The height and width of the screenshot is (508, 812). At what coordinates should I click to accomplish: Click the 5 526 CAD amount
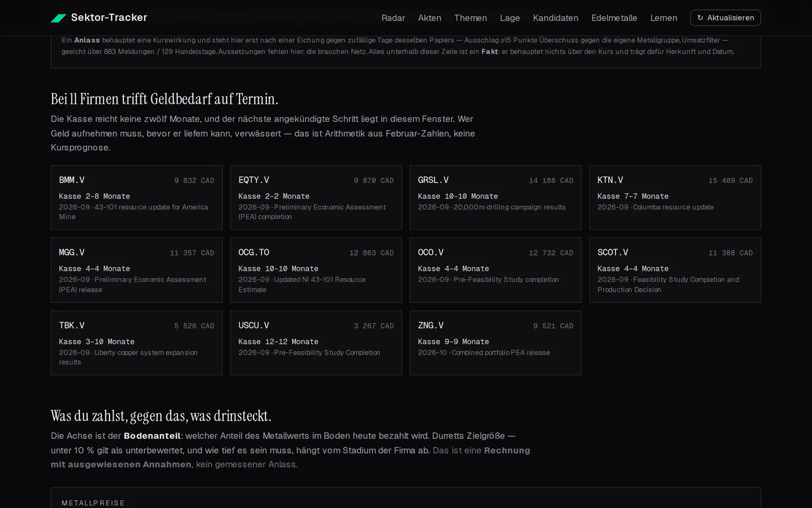(194, 326)
